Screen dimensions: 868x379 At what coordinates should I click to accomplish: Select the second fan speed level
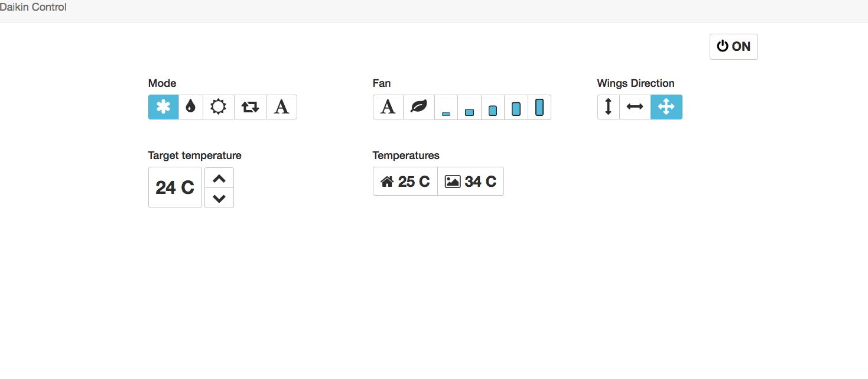point(469,108)
